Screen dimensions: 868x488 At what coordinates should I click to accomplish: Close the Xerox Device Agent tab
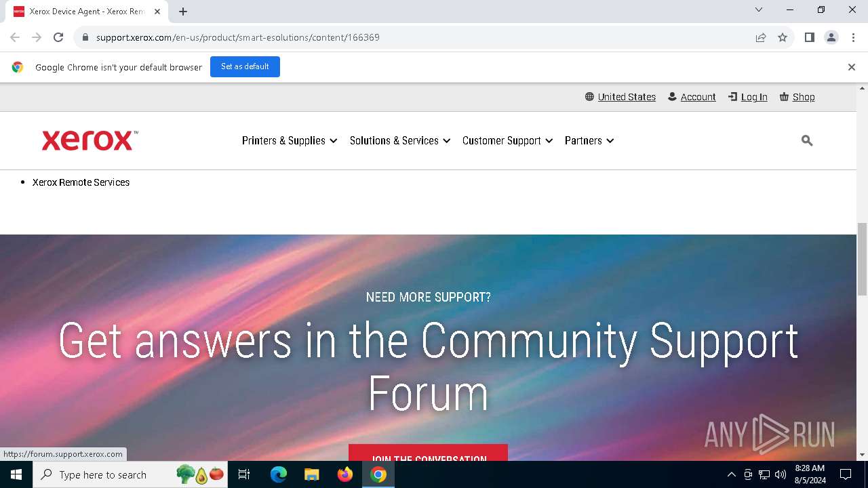pyautogui.click(x=157, y=12)
